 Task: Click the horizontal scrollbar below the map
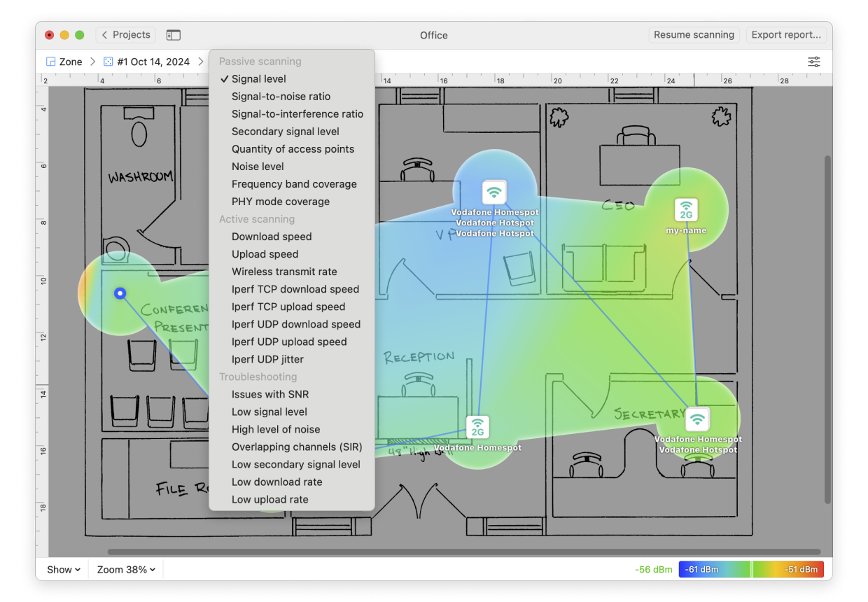(x=463, y=552)
